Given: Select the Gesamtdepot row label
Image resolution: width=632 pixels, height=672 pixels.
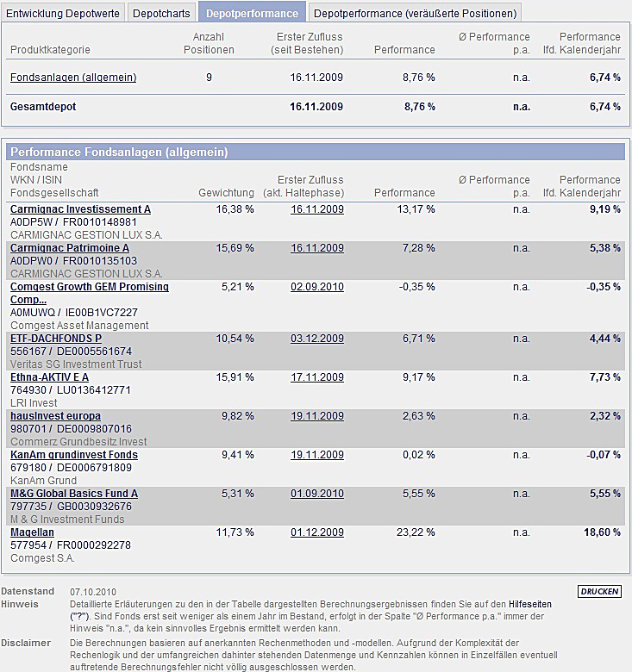Looking at the screenshot, I should click(x=43, y=107).
